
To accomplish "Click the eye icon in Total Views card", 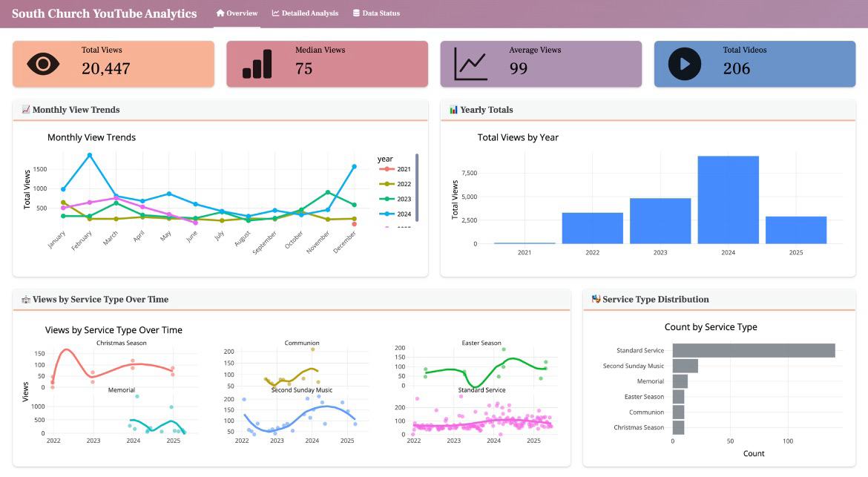I will coord(44,64).
